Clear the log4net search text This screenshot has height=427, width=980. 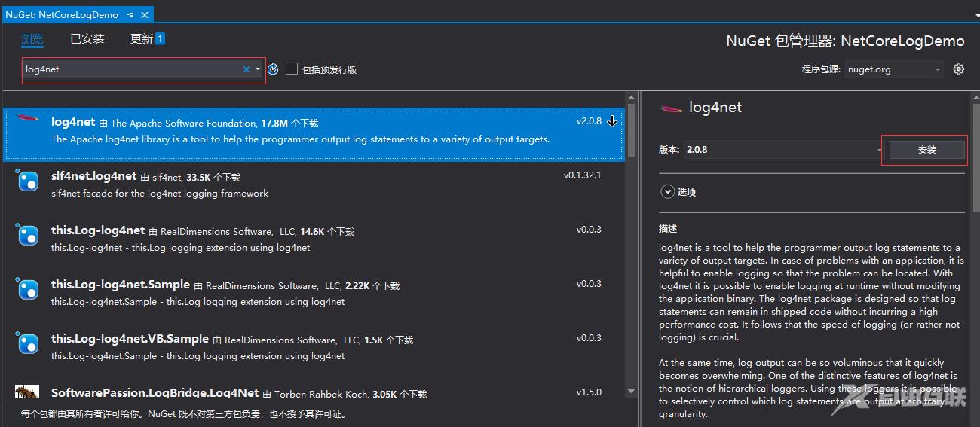246,69
